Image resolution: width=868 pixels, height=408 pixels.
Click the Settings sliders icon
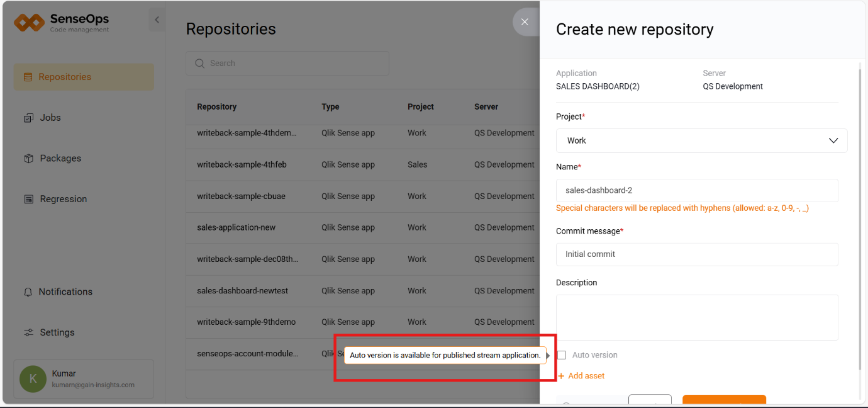click(28, 332)
